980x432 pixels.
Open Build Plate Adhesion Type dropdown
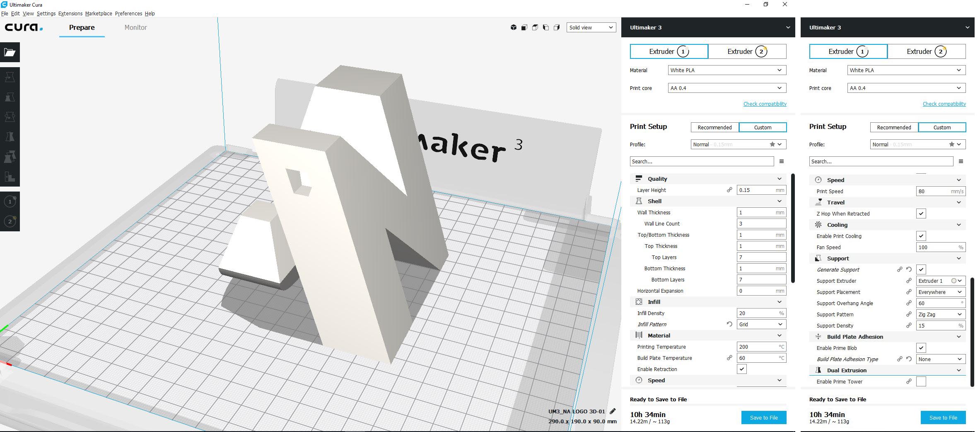coord(941,359)
